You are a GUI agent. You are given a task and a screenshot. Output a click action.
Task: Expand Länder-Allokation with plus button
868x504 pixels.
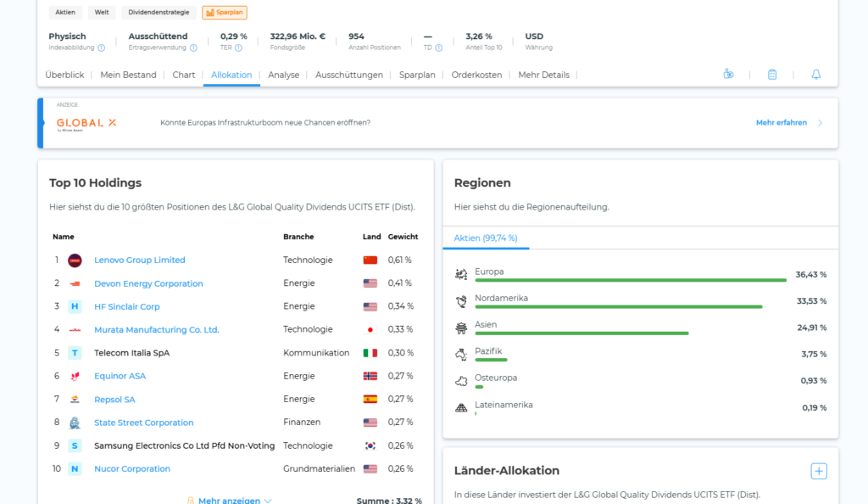(819, 471)
